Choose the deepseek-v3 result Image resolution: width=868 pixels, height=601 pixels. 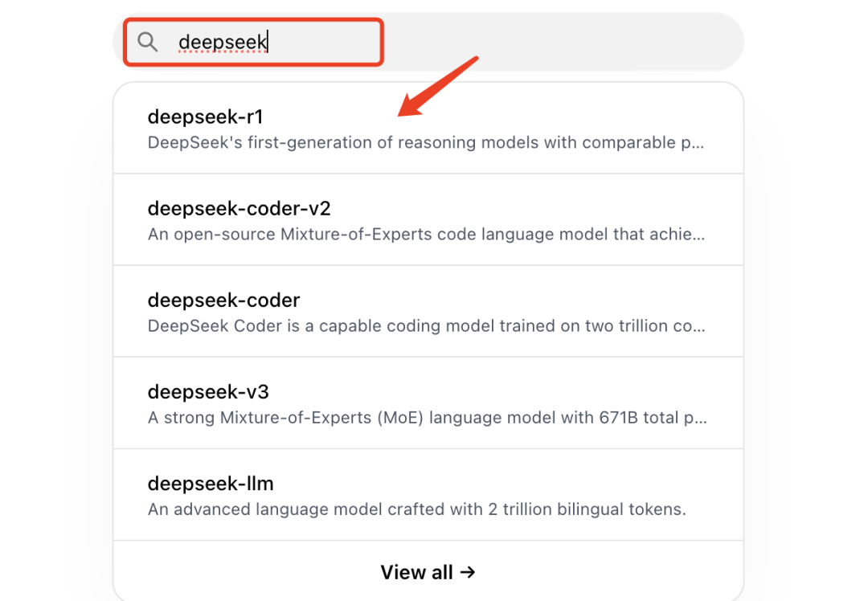(428, 403)
